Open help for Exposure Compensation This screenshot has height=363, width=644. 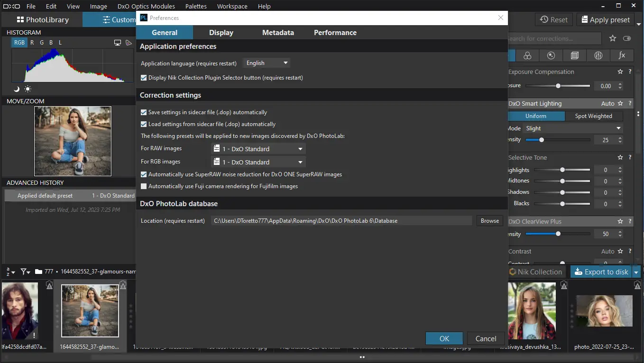630,72
